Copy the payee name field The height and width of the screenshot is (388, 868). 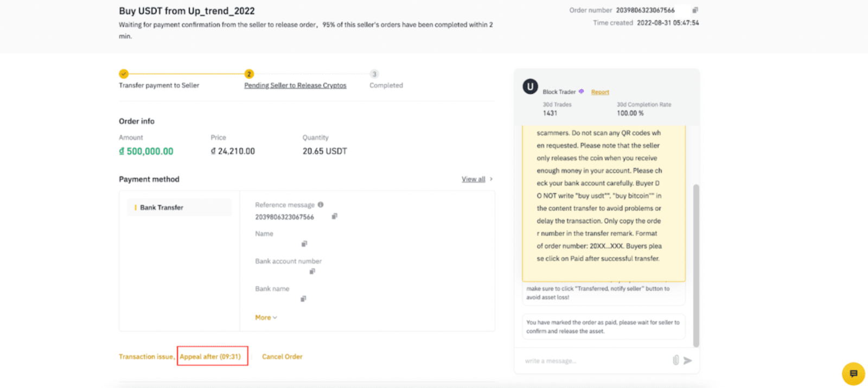coord(304,244)
